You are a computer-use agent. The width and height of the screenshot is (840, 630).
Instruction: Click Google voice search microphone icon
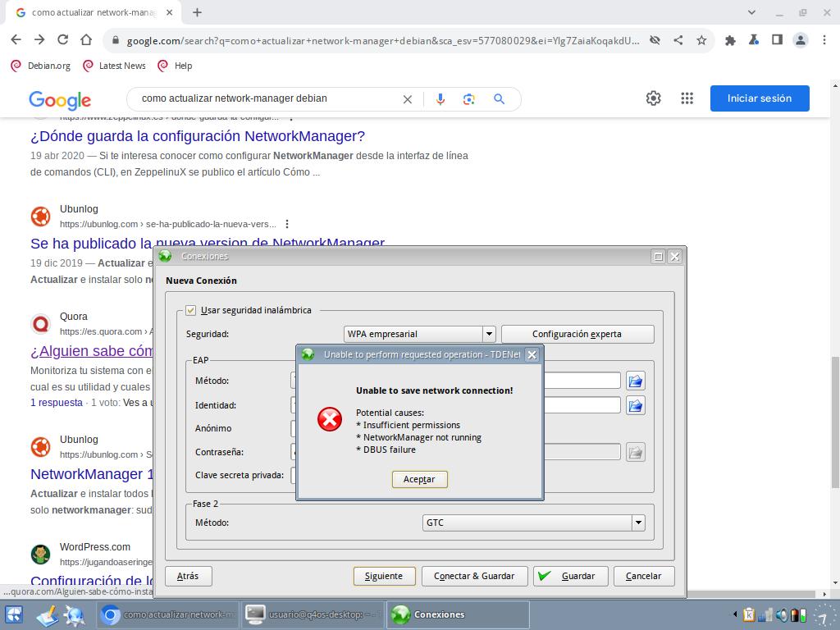[x=441, y=98]
